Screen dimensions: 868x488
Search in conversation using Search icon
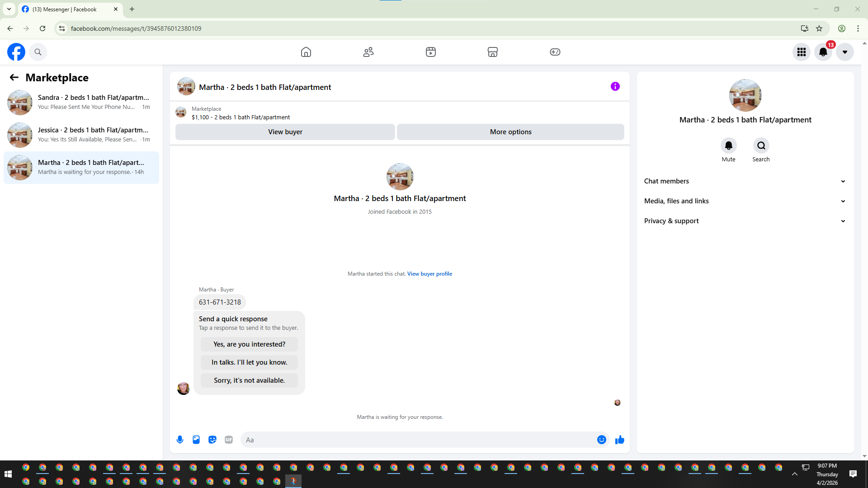[x=761, y=145]
